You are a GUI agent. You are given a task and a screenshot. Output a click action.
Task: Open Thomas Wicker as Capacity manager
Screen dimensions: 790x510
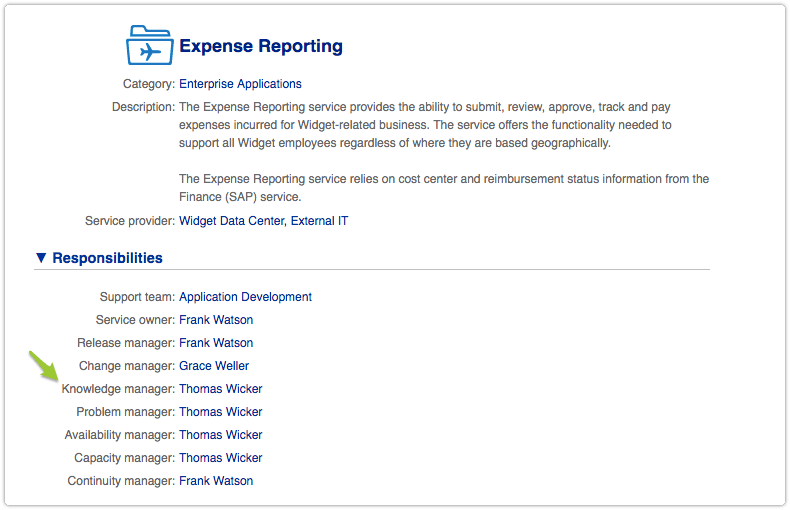click(x=221, y=458)
